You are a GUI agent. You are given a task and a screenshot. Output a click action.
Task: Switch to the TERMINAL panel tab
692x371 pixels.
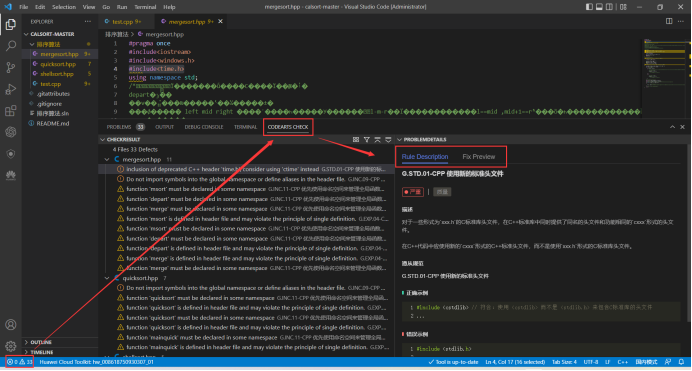245,127
